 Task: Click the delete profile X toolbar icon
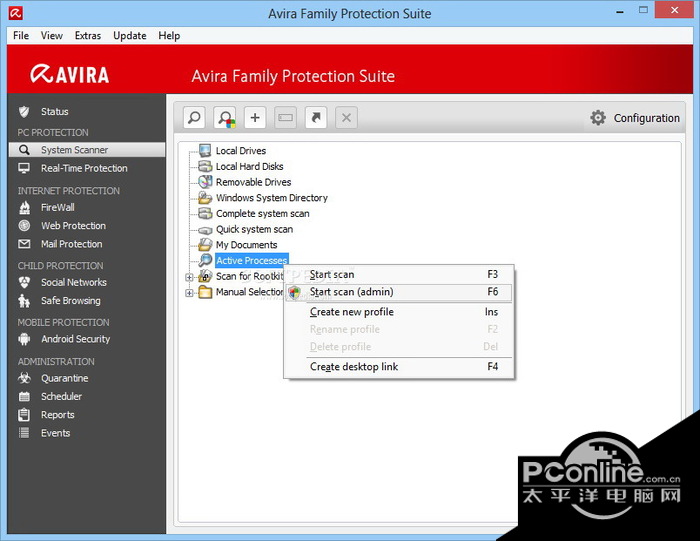pos(346,118)
